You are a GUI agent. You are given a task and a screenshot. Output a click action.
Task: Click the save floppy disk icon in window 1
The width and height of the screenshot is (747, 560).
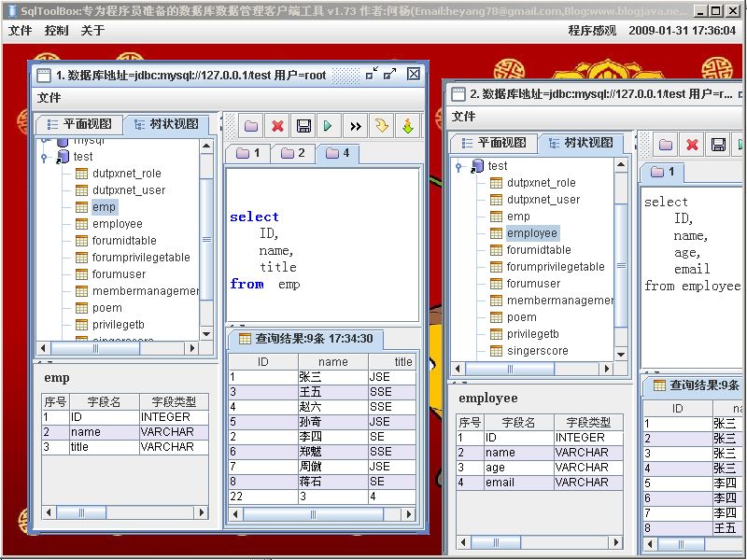click(x=303, y=126)
